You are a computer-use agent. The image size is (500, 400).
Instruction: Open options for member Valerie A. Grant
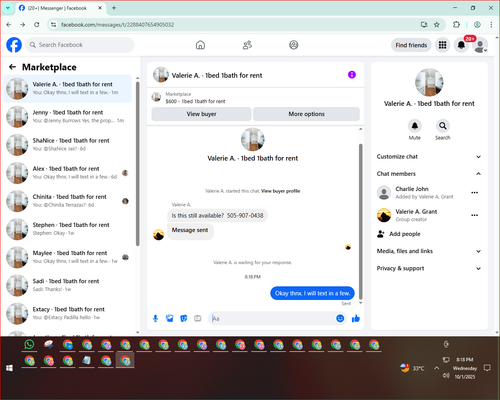click(475, 215)
